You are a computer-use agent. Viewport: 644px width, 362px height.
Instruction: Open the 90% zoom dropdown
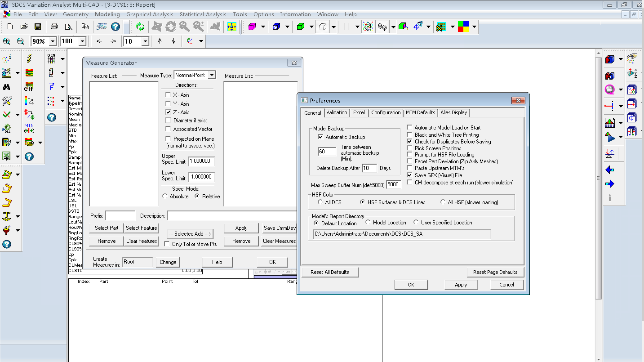point(53,41)
